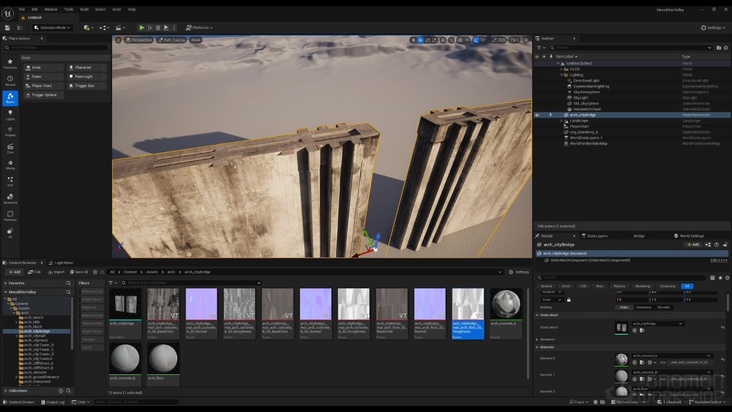Viewport: 732px width, 412px height.
Task: Select the Cinematic category in Place Actors
Action: pyautogui.click(x=10, y=148)
